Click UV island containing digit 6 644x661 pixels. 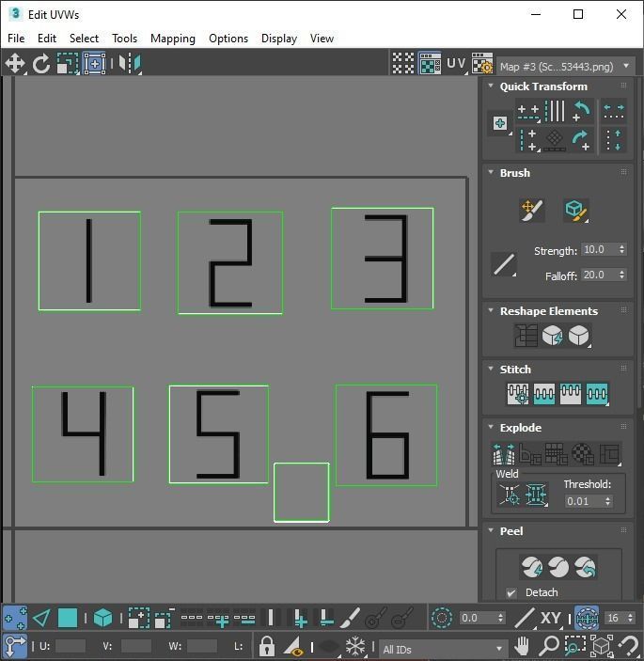coord(386,435)
